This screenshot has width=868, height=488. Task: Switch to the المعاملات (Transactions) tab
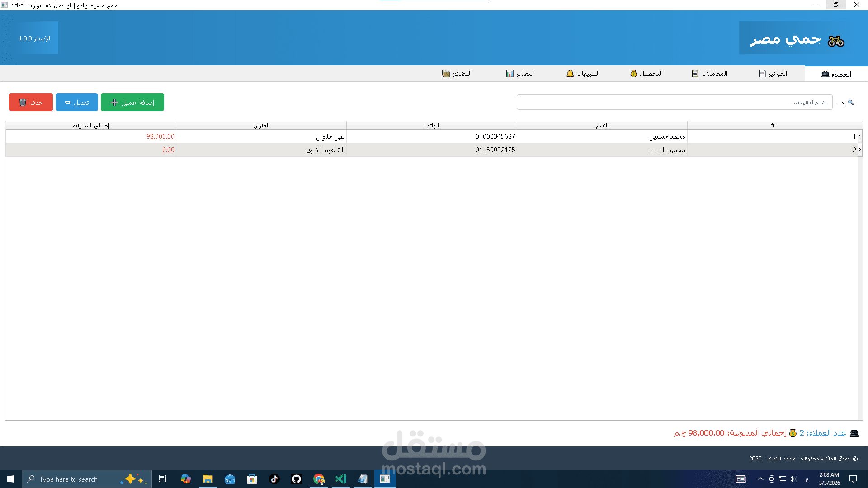pos(710,74)
